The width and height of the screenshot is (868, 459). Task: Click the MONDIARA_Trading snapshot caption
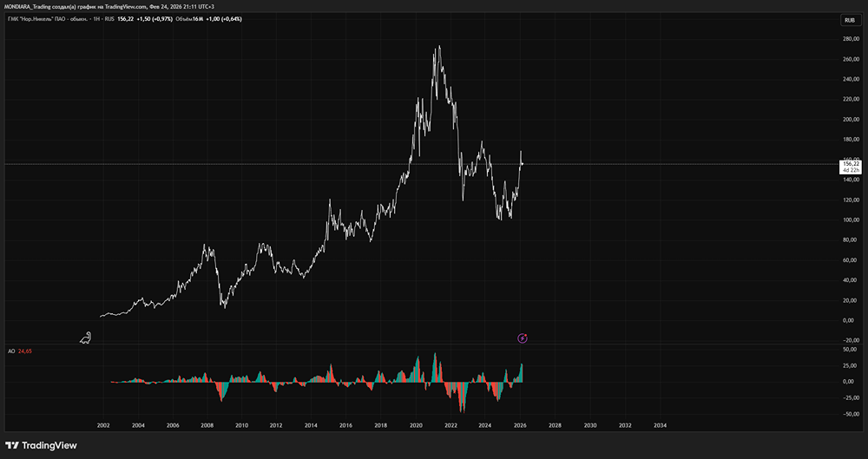[x=111, y=6]
